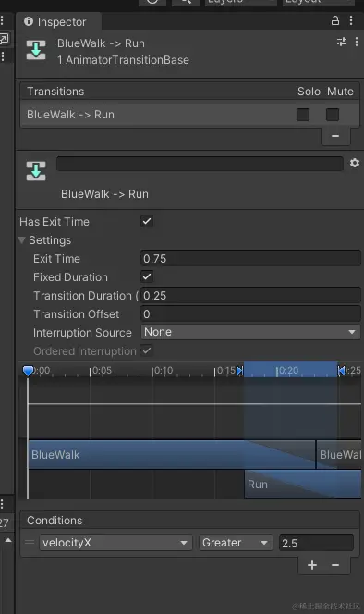Image resolution: width=364 pixels, height=614 pixels.
Task: Toggle the Fixed Duration checkbox
Action: click(x=147, y=276)
